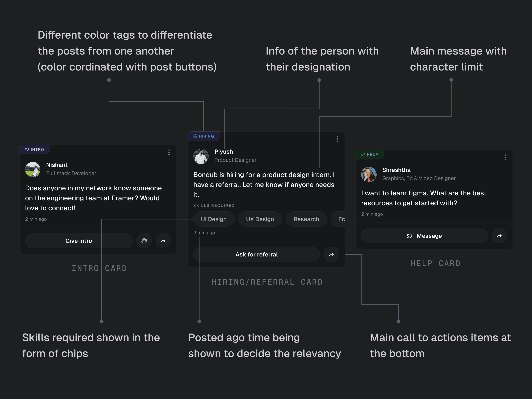Click the Message button on help card
532x399 pixels.
pos(424,236)
